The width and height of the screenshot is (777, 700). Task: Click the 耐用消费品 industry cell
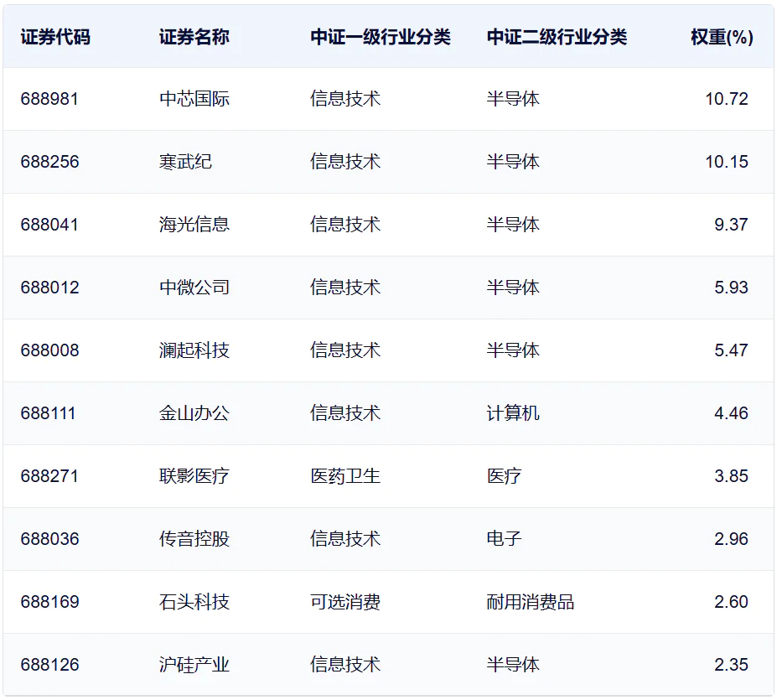pyautogui.click(x=530, y=602)
